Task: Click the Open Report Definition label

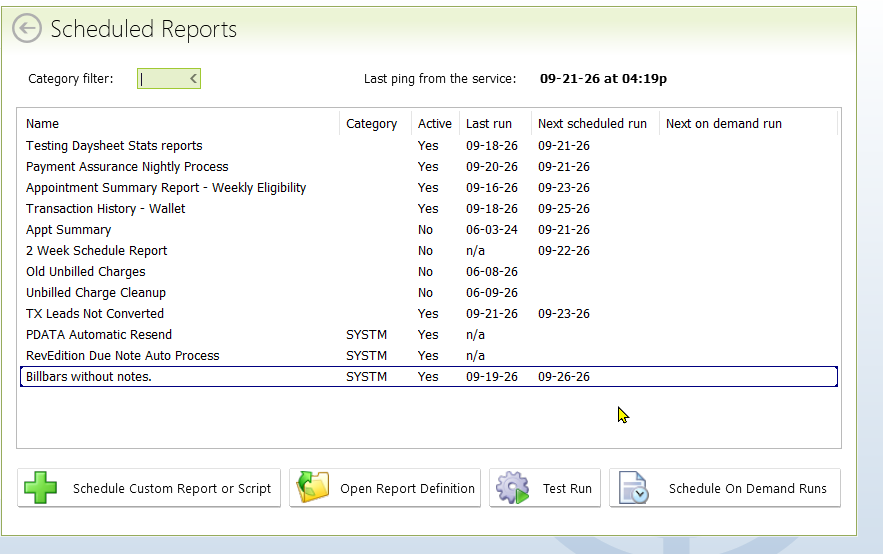Action: [x=407, y=488]
